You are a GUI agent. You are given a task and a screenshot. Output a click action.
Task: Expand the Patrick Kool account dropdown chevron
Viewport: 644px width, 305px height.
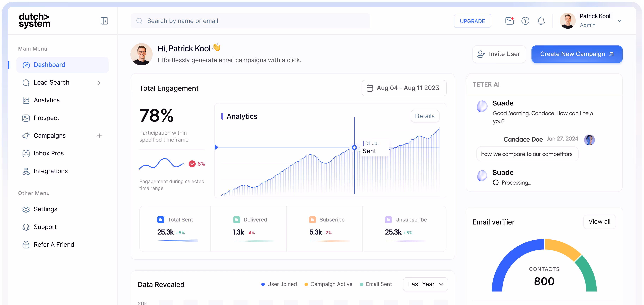(620, 21)
